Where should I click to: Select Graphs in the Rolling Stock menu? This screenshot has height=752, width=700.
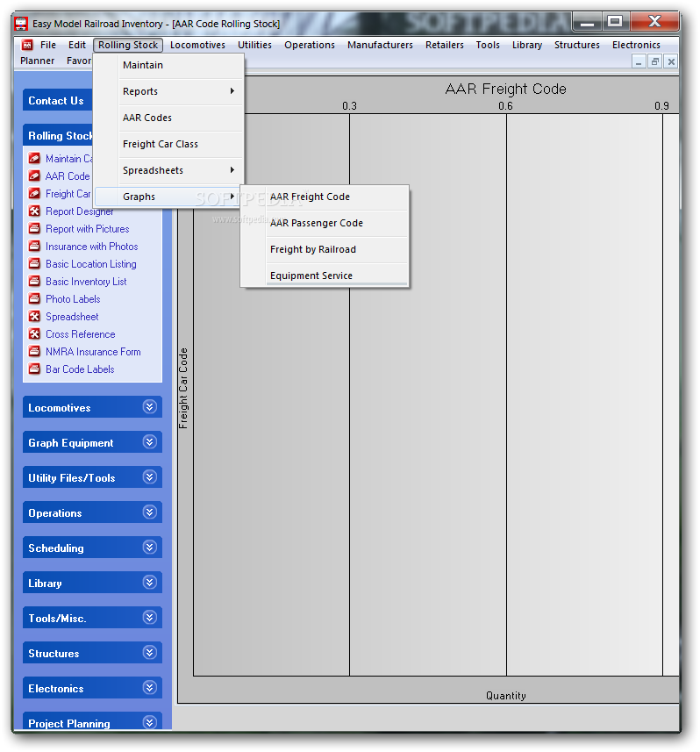coord(168,197)
